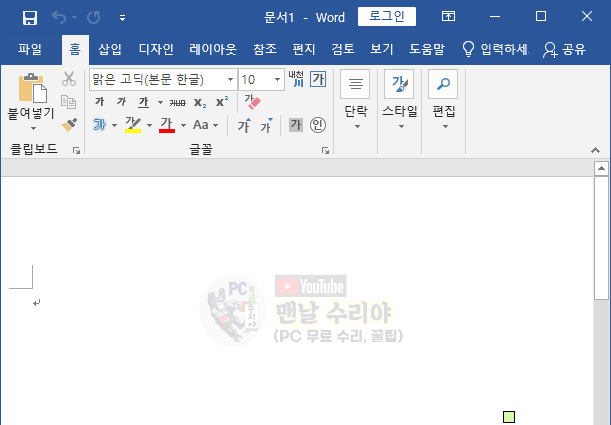Screen dimensions: 611x425
Task: Toggle italic formatting
Action: click(121, 102)
